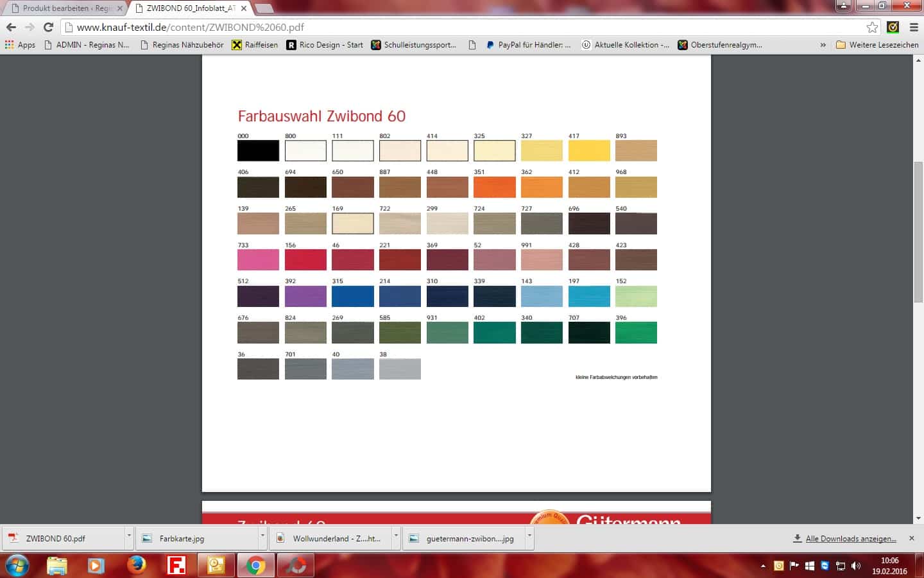Click the volume speaker tray icon

[855, 566]
